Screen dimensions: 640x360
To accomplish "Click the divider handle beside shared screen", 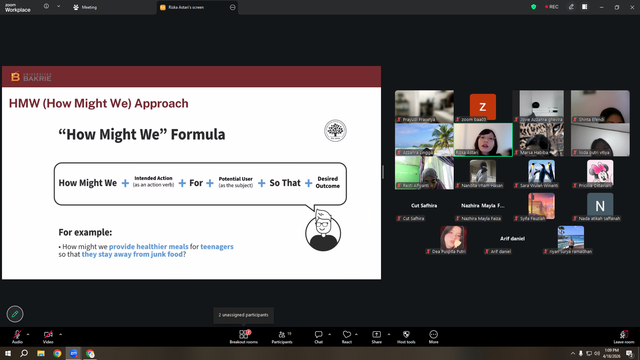I will 383,172.
